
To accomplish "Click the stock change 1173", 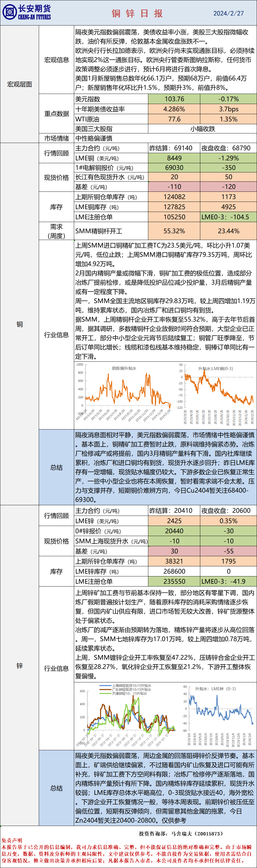I will pyautogui.click(x=228, y=197).
